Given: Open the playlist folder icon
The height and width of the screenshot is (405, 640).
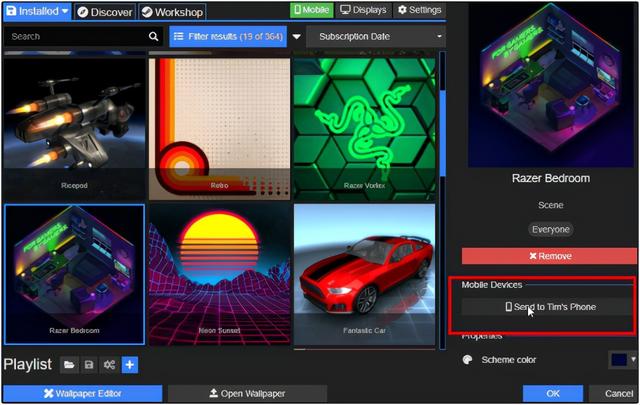Looking at the screenshot, I should 70,365.
